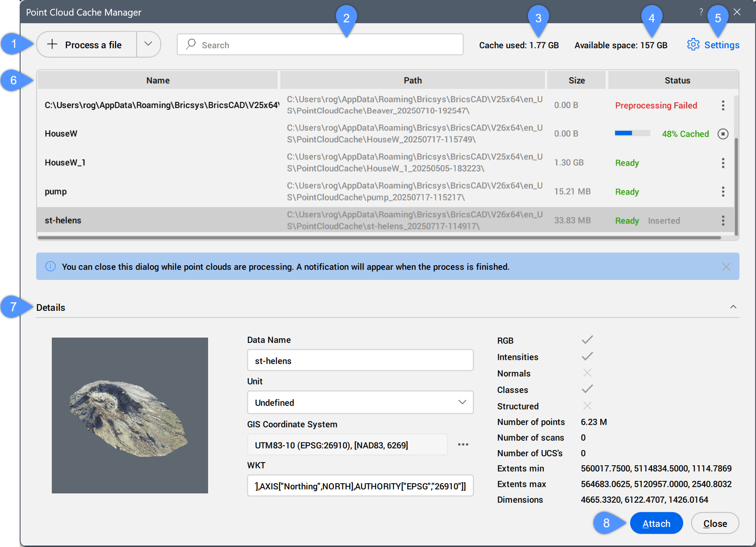Click the help question mark icon

(x=701, y=12)
